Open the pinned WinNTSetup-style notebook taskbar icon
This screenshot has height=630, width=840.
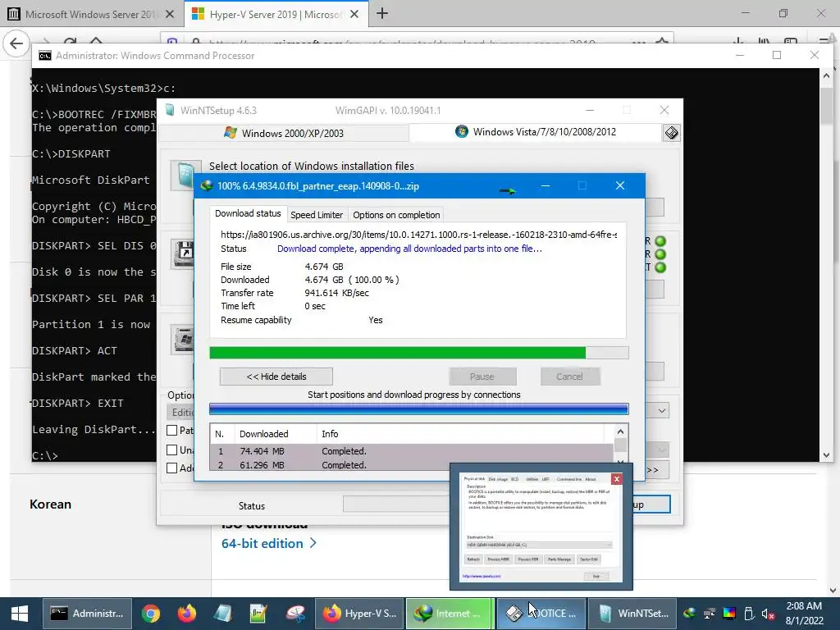[222, 614]
